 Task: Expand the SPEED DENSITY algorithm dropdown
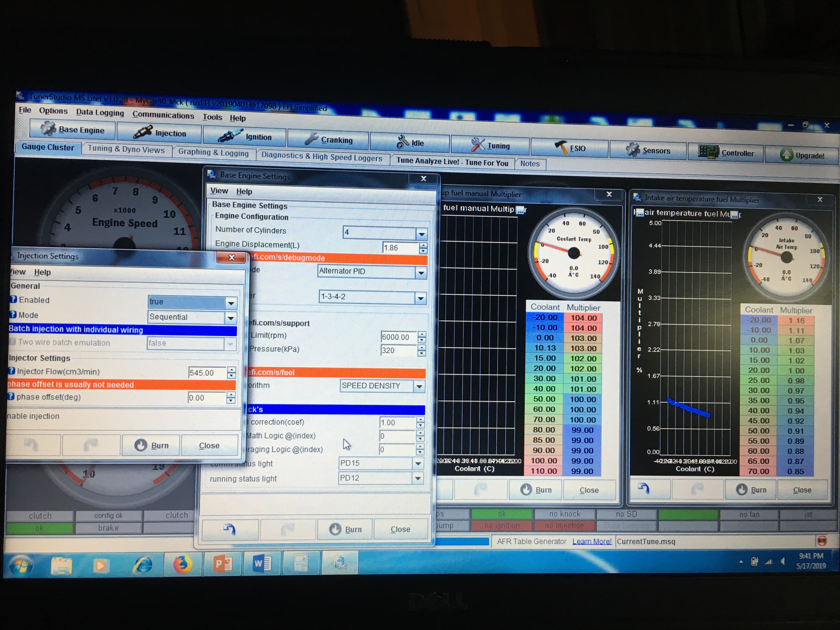point(419,386)
